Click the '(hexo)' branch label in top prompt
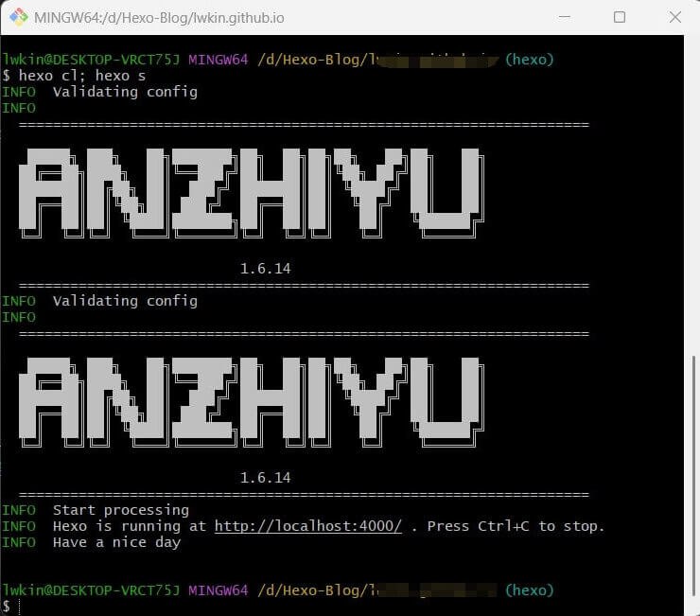This screenshot has width=700, height=616. click(x=529, y=60)
